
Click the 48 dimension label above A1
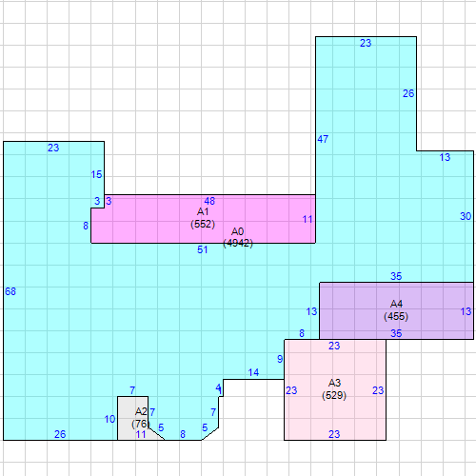coord(209,201)
